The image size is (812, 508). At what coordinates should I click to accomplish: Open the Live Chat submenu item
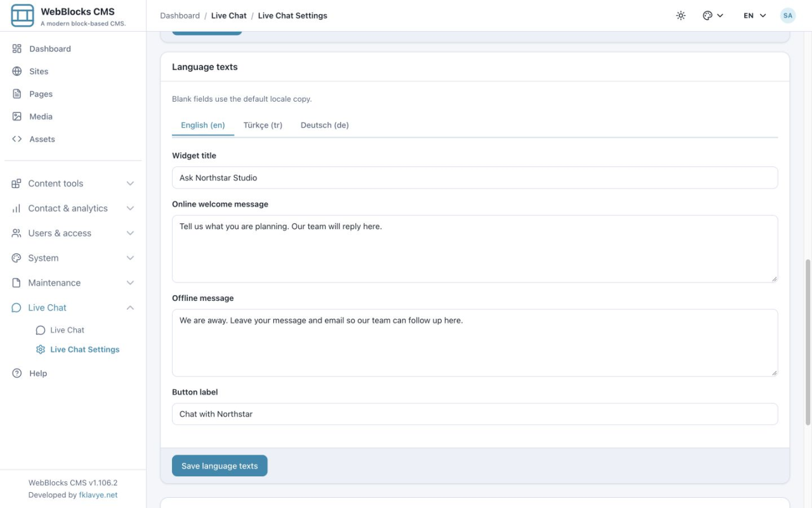67,330
